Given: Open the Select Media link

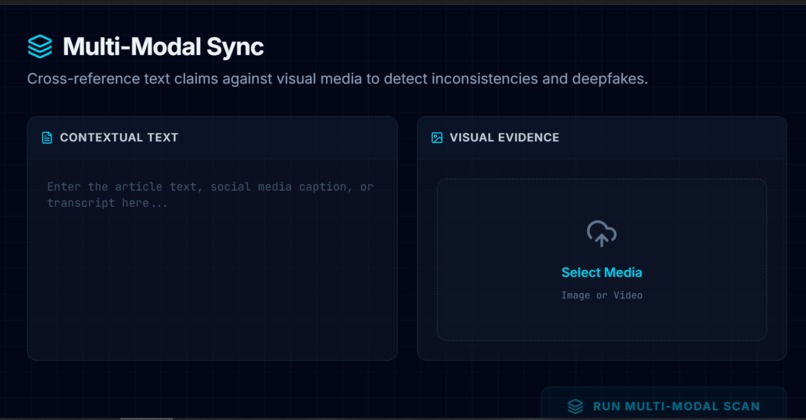Looking at the screenshot, I should 601,272.
